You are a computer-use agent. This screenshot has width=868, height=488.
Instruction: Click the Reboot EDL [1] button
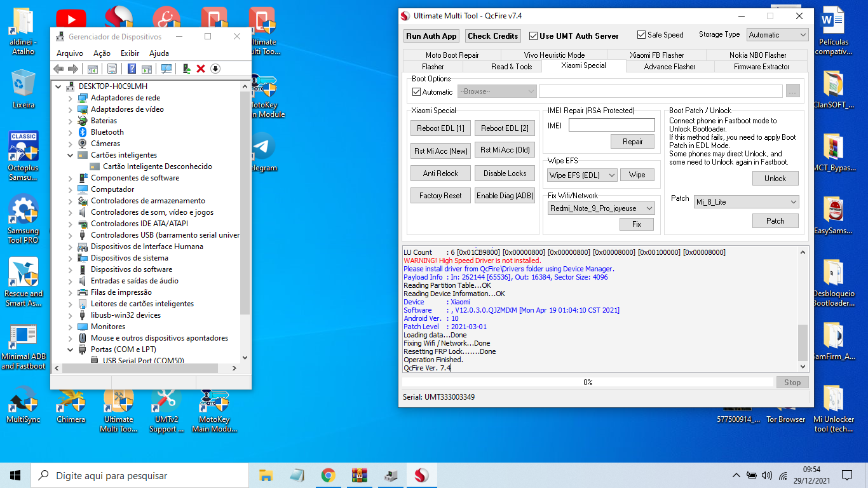440,128
